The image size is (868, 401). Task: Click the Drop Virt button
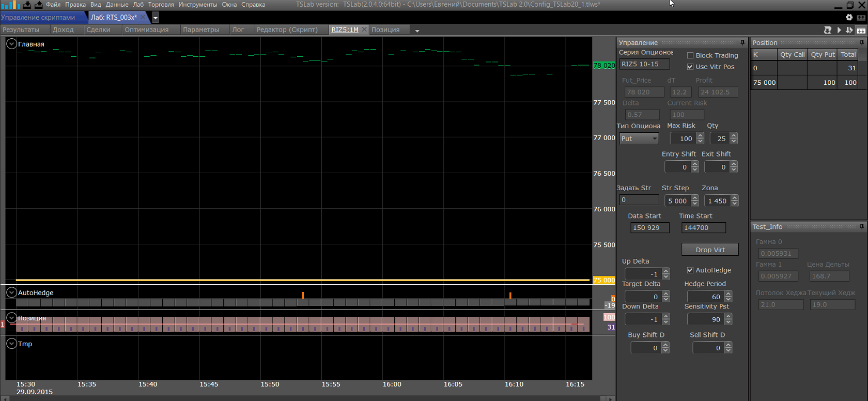click(x=710, y=250)
